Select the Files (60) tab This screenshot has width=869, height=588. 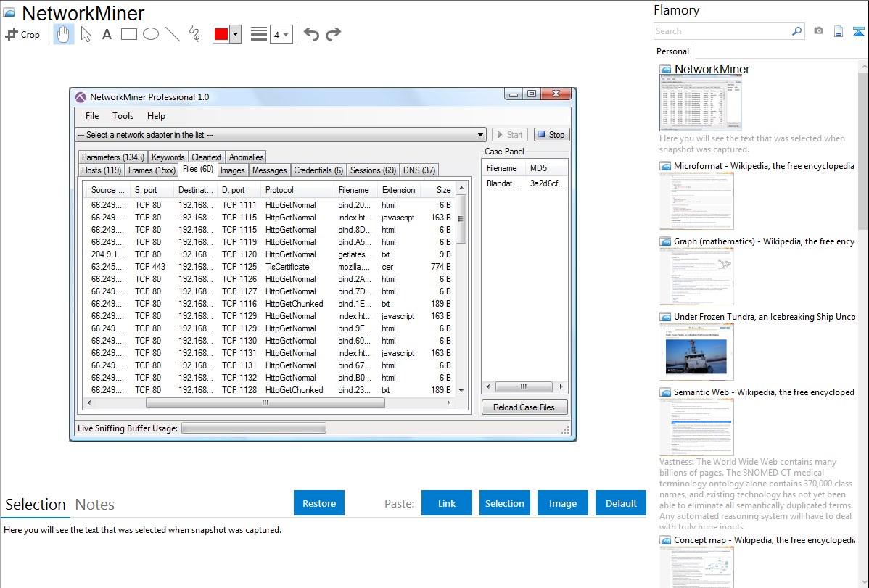tap(198, 169)
